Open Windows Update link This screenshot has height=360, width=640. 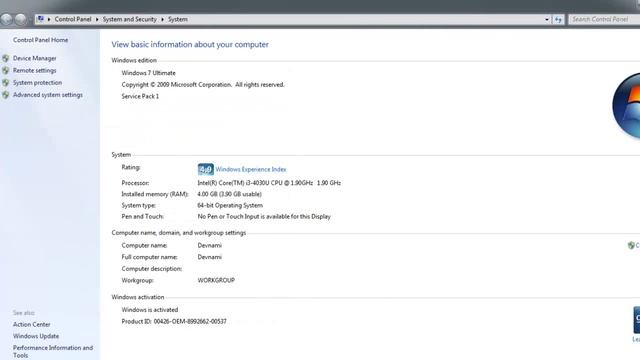[36, 336]
